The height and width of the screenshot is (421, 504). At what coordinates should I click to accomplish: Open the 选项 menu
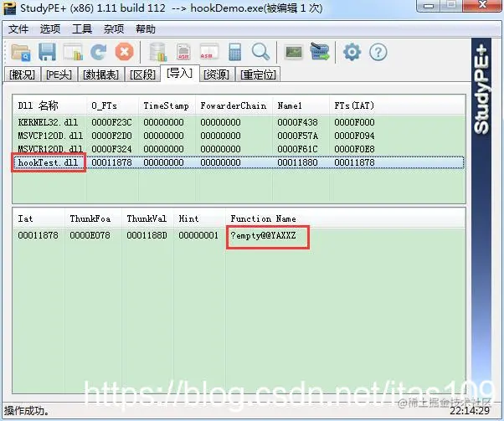point(50,29)
